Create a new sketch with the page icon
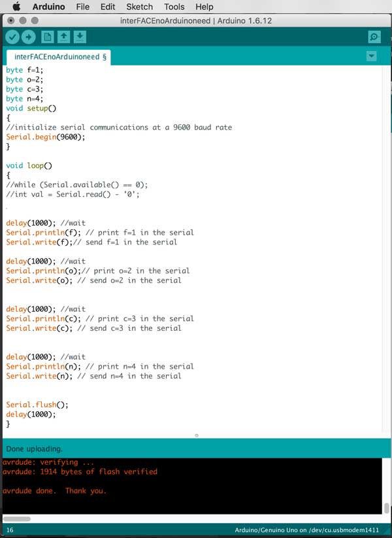The height and width of the screenshot is (538, 392). 47,37
